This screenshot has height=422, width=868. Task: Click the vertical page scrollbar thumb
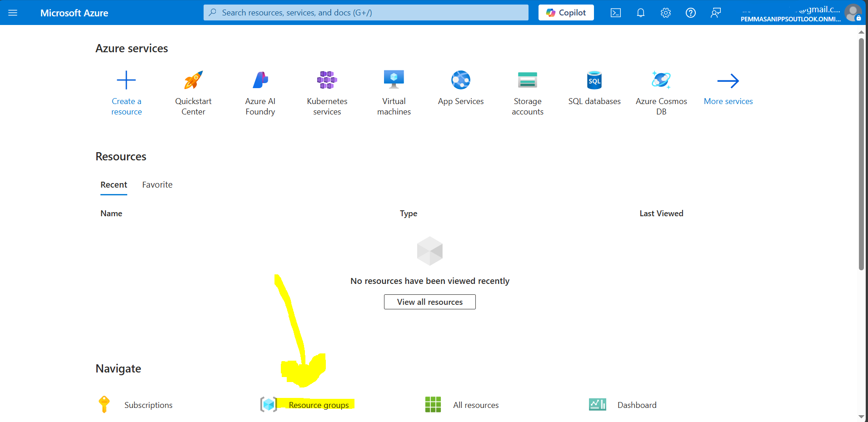861,154
